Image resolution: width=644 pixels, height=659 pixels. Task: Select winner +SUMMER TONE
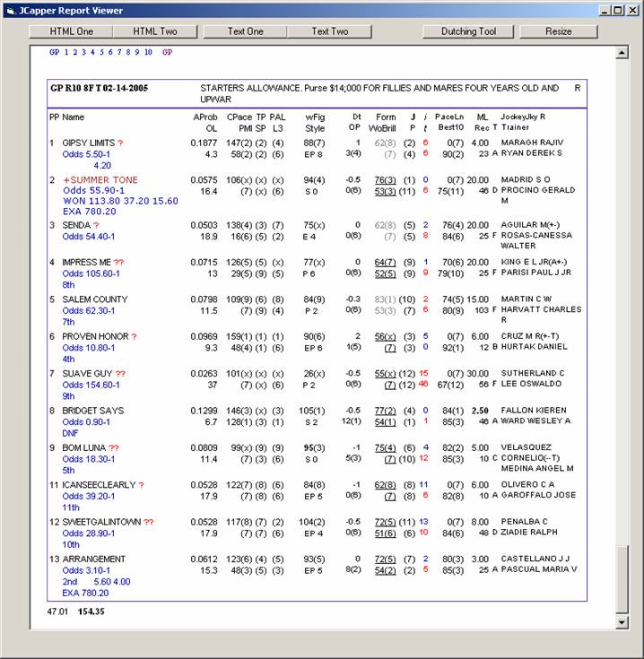click(x=100, y=180)
